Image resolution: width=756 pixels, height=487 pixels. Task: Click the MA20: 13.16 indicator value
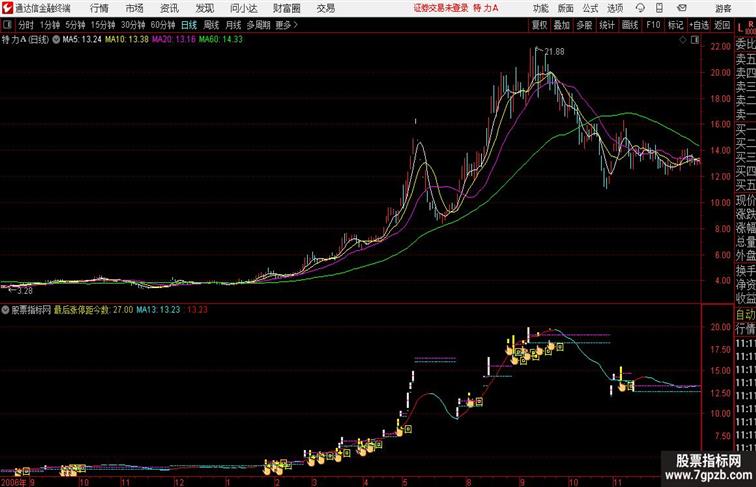click(x=174, y=40)
